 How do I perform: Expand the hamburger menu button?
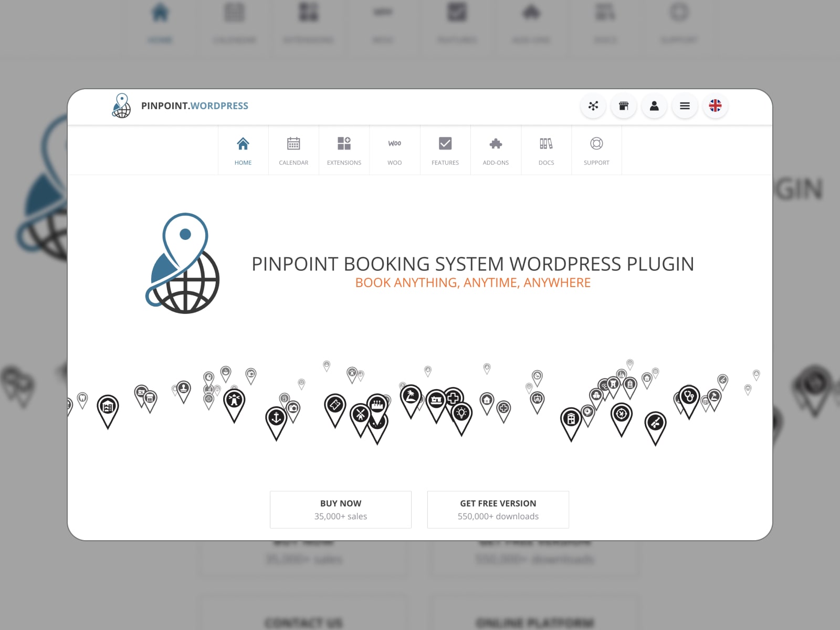pyautogui.click(x=685, y=106)
